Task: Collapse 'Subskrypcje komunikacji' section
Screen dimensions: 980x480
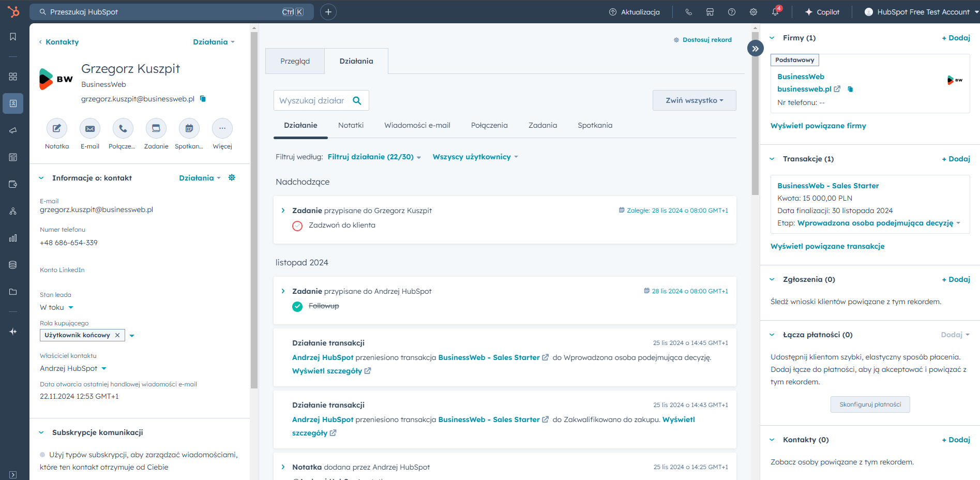Action: coord(41,432)
